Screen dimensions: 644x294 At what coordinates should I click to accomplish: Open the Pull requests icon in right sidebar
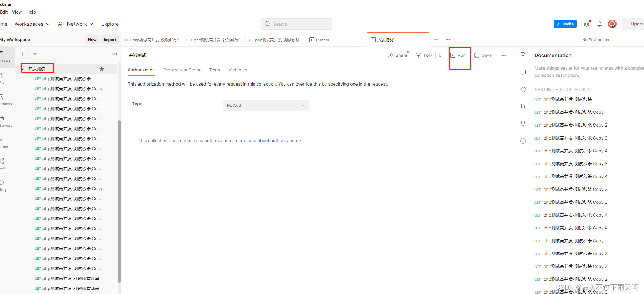click(523, 107)
